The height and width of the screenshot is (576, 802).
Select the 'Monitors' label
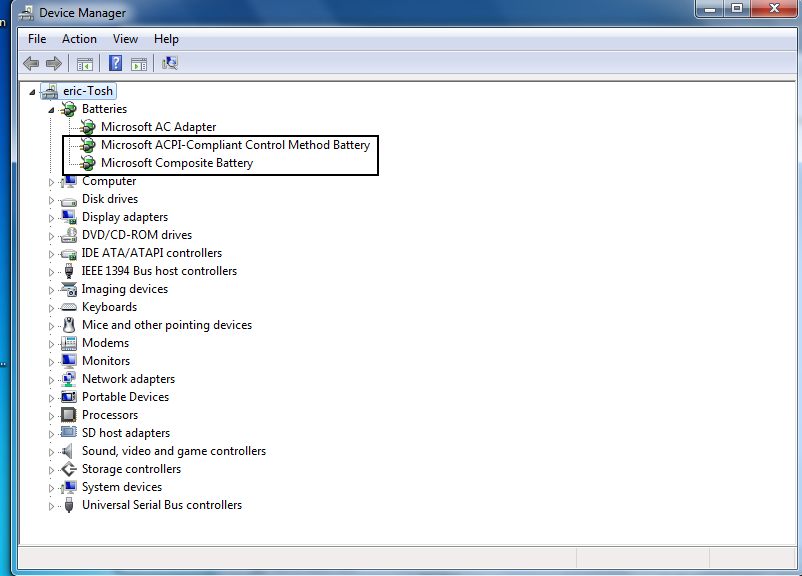(x=106, y=361)
